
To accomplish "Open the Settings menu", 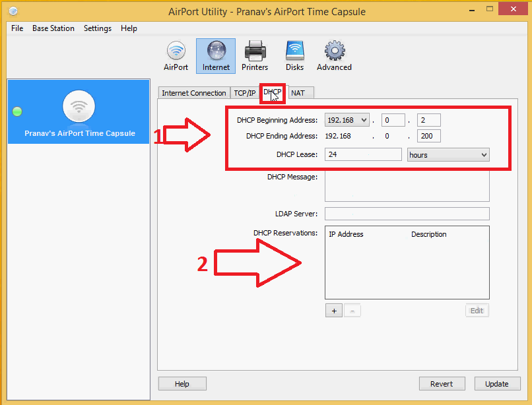I will 98,28.
